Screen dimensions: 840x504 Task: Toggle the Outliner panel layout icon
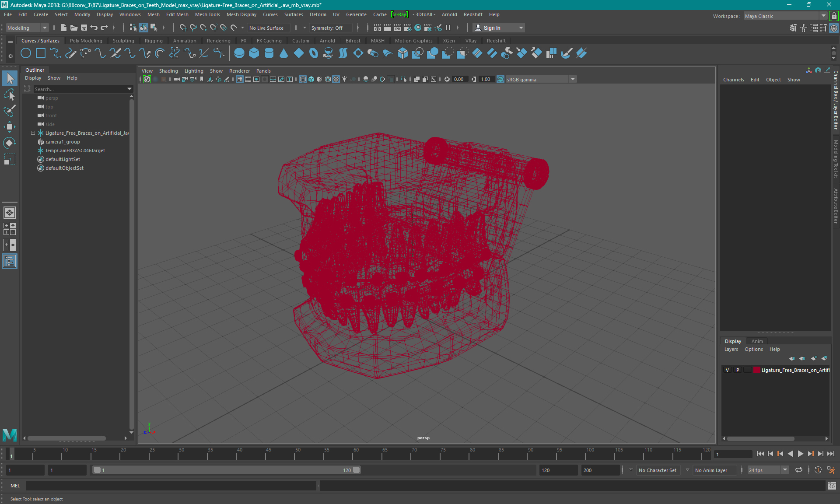[10, 262]
